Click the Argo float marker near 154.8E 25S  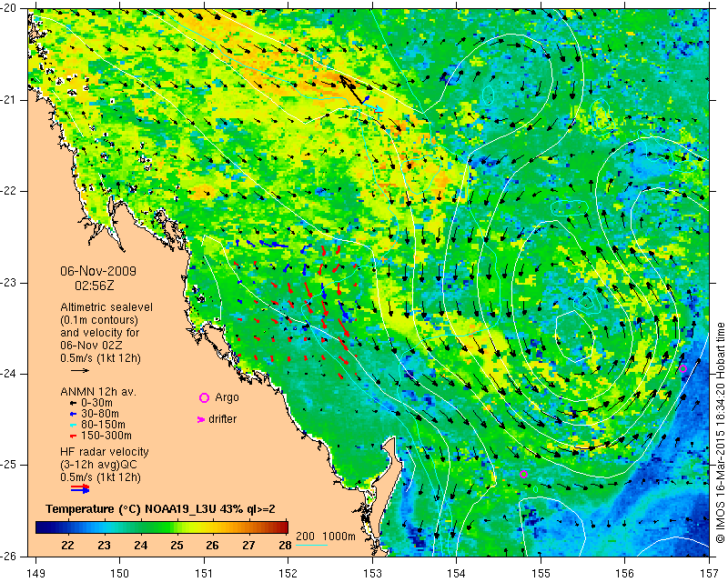point(524,474)
